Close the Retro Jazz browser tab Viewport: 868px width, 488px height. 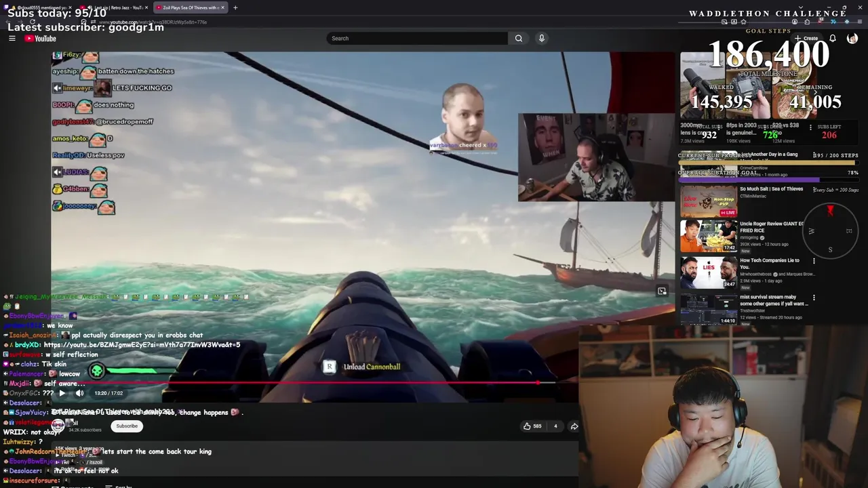coord(146,7)
